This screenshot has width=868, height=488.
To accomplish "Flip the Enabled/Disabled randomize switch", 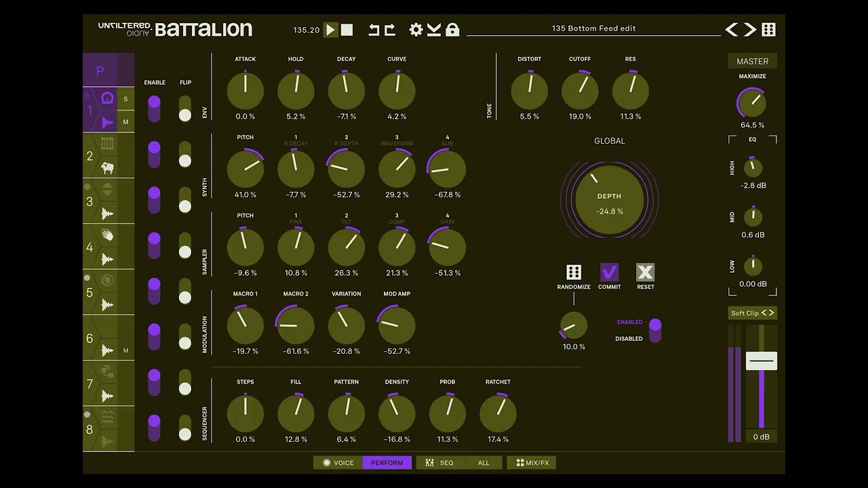I will coord(655,331).
